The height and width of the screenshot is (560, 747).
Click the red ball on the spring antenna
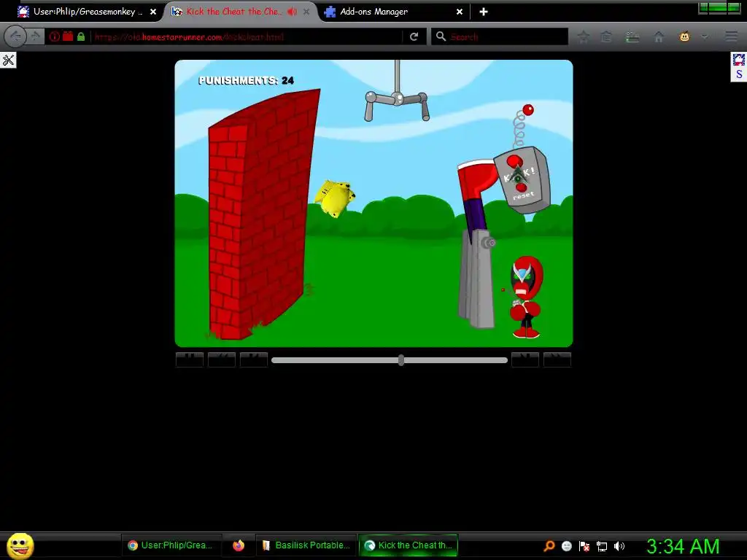pyautogui.click(x=528, y=110)
